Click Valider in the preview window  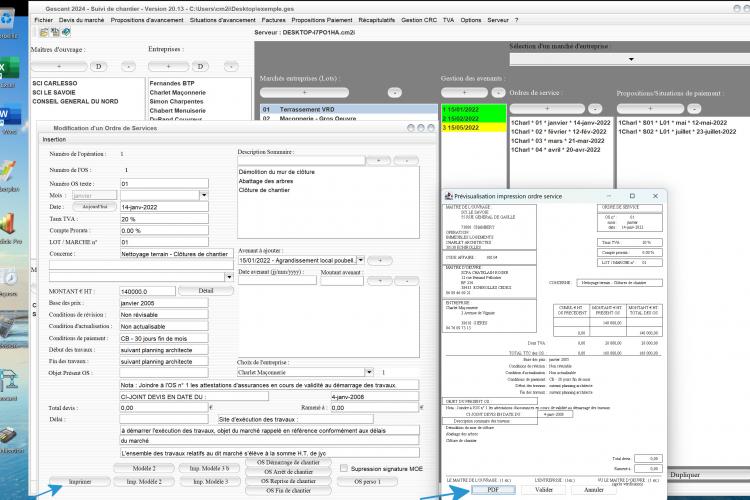coord(543,490)
